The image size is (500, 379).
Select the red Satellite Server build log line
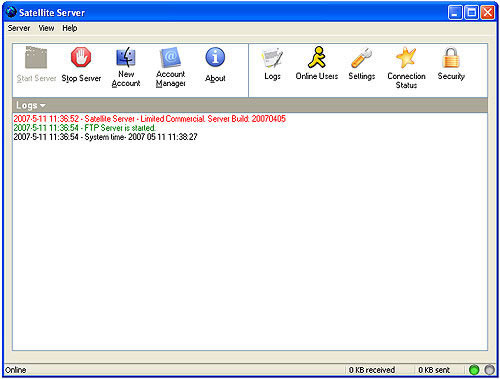coord(149,119)
